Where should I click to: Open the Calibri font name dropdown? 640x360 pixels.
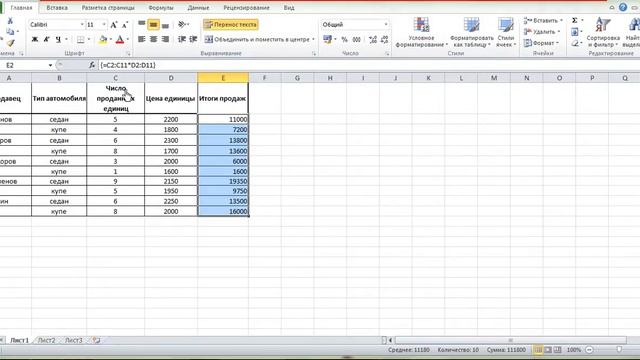point(82,25)
